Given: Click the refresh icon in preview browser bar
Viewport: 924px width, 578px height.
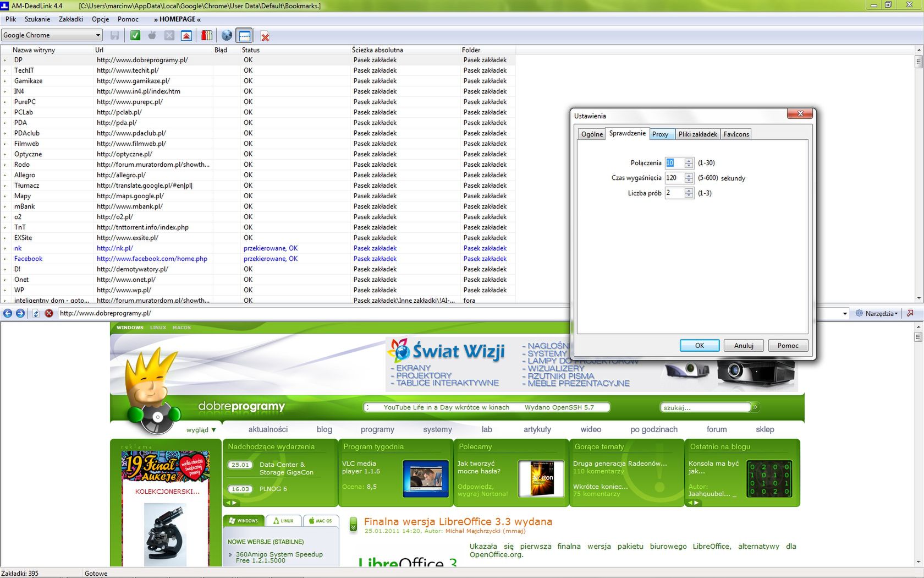Looking at the screenshot, I should coord(36,313).
